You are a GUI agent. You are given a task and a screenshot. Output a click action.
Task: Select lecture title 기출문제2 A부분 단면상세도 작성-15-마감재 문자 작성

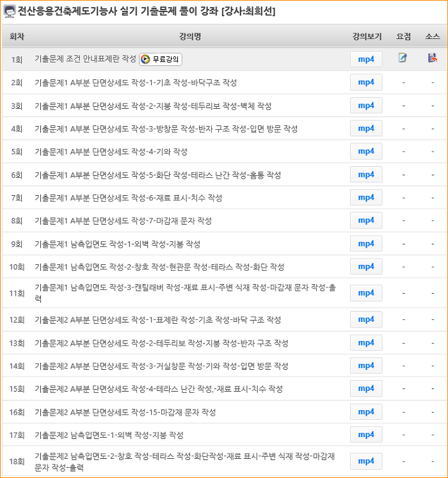[x=125, y=413]
